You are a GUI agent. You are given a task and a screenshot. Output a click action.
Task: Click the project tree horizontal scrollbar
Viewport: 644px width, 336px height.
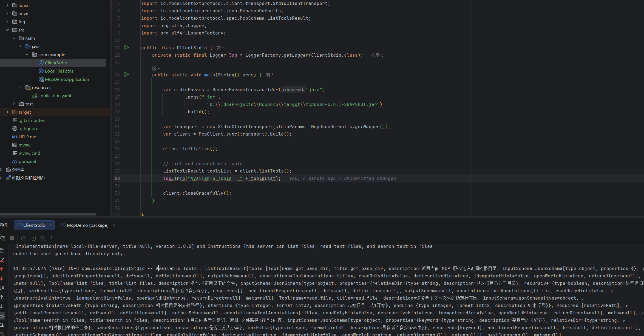[x=48, y=214]
